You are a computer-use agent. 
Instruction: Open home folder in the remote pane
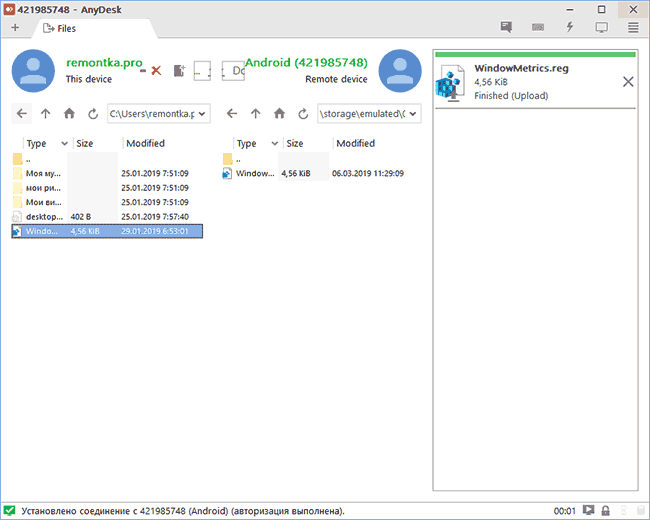(x=279, y=114)
